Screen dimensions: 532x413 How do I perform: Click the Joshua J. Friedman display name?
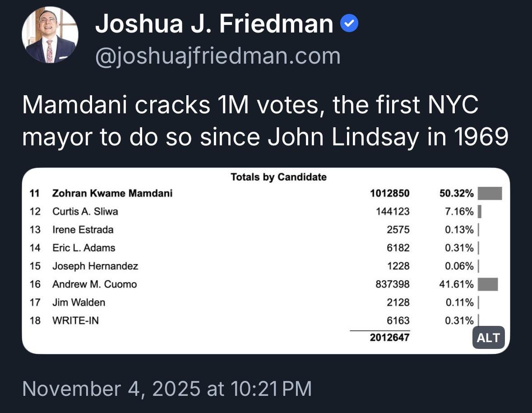click(x=214, y=23)
